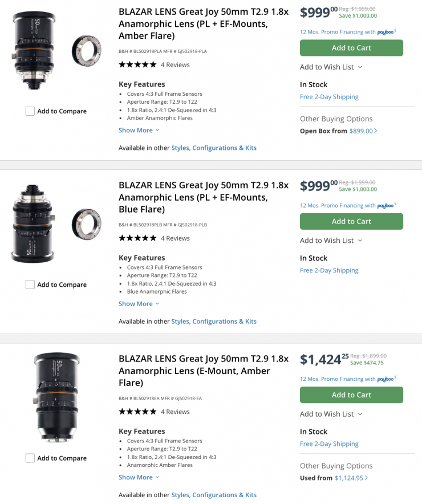Click payboo logo on E-Mount listing
Image resolution: width=422 pixels, height=504 pixels.
(386, 379)
